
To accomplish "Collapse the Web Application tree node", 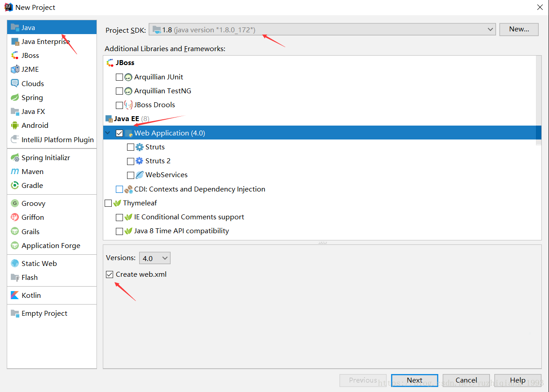I will (108, 133).
